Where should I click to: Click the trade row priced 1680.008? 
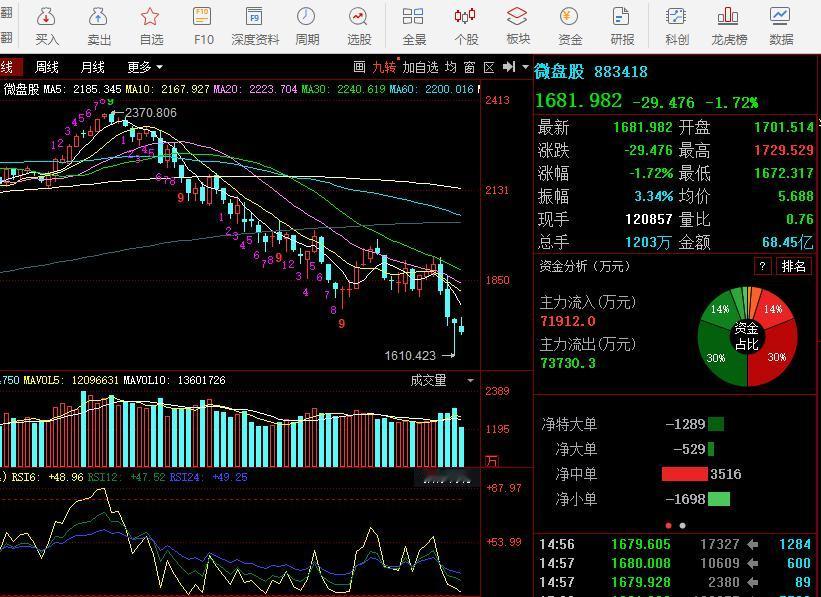tap(675, 563)
